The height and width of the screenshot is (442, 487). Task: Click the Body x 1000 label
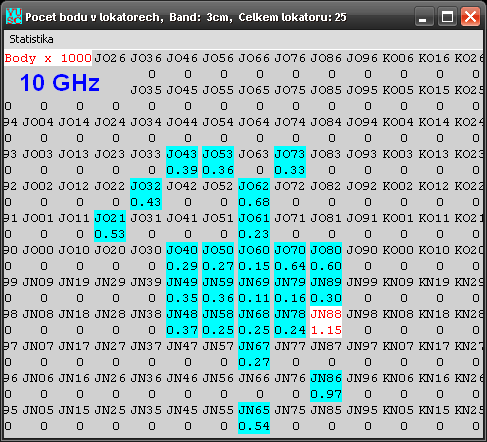pyautogui.click(x=48, y=58)
